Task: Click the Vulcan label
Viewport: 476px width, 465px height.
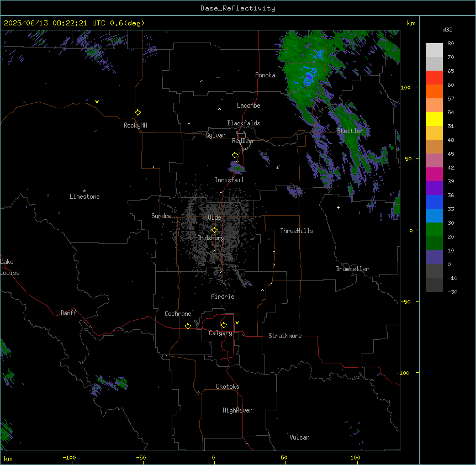Action: (x=299, y=437)
